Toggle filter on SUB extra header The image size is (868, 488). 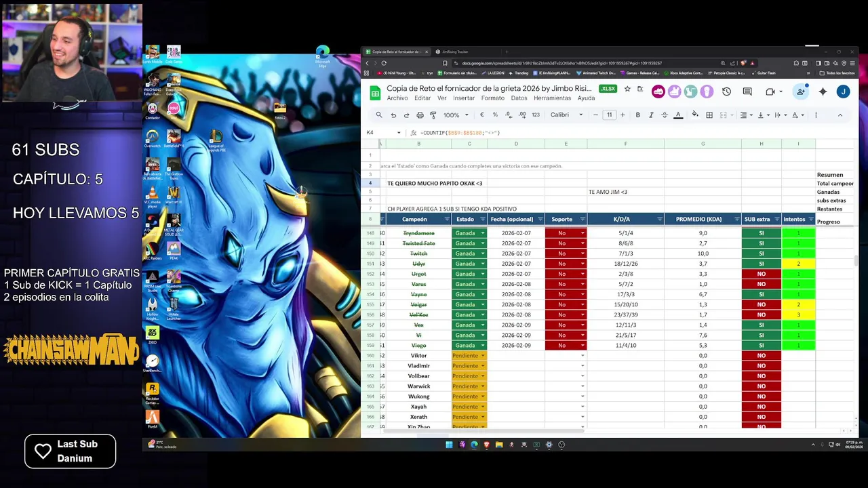776,220
